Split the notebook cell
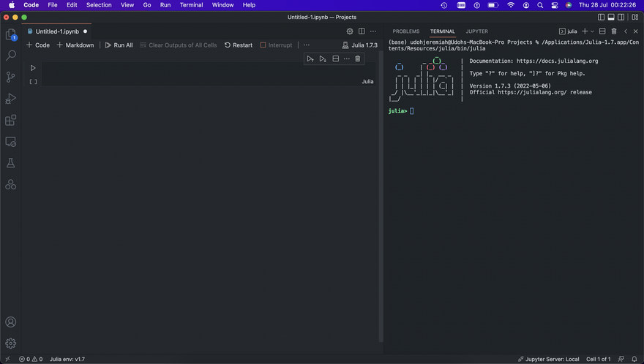644x364 pixels. [x=335, y=58]
